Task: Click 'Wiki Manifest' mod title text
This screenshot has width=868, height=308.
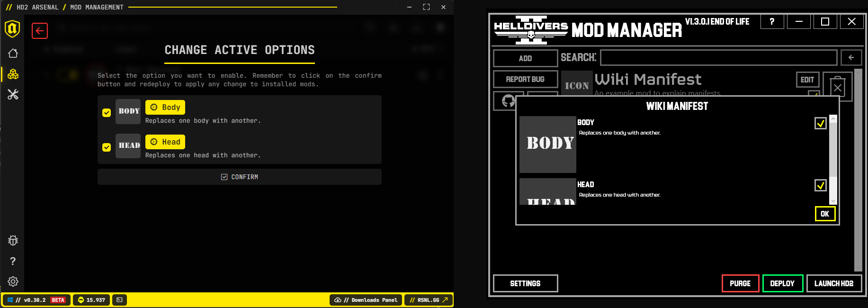Action: (x=648, y=79)
